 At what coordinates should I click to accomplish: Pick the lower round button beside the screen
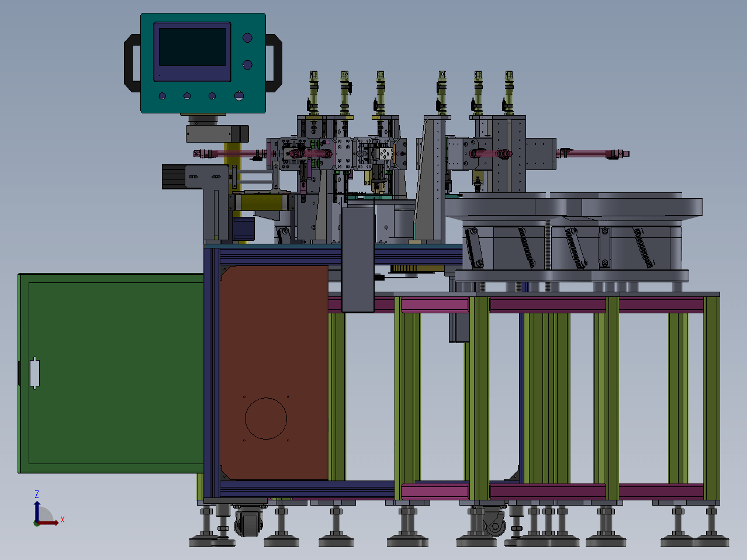(247, 64)
